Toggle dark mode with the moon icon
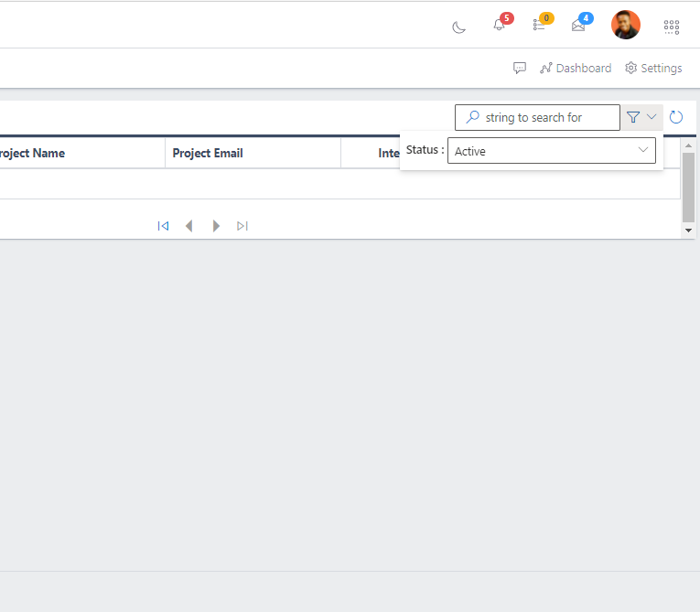Image resolution: width=700 pixels, height=612 pixels. pyautogui.click(x=459, y=27)
